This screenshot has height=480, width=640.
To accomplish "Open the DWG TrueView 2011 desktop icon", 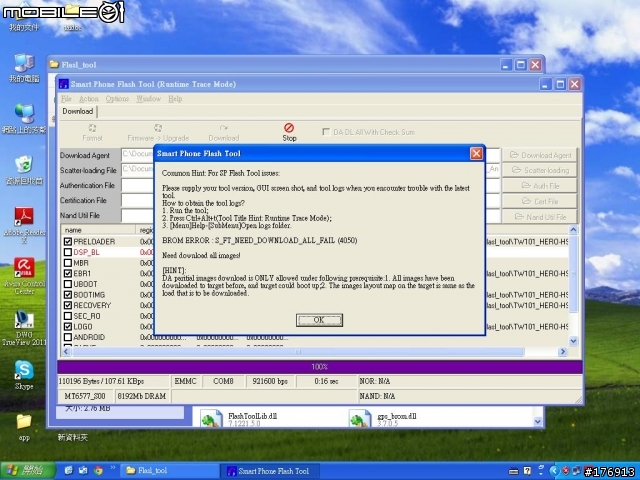I will (x=24, y=328).
